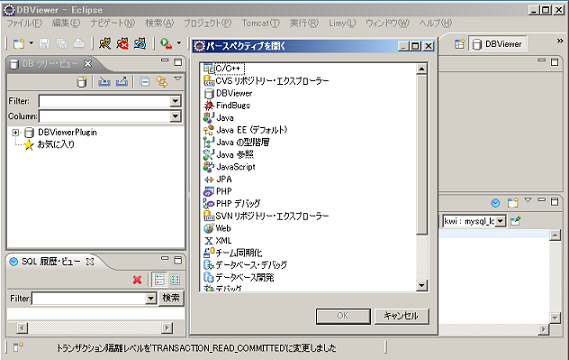Viewport: 569px width, 360px height.
Task: Select the チーム同期化 perspective
Action: [233, 253]
